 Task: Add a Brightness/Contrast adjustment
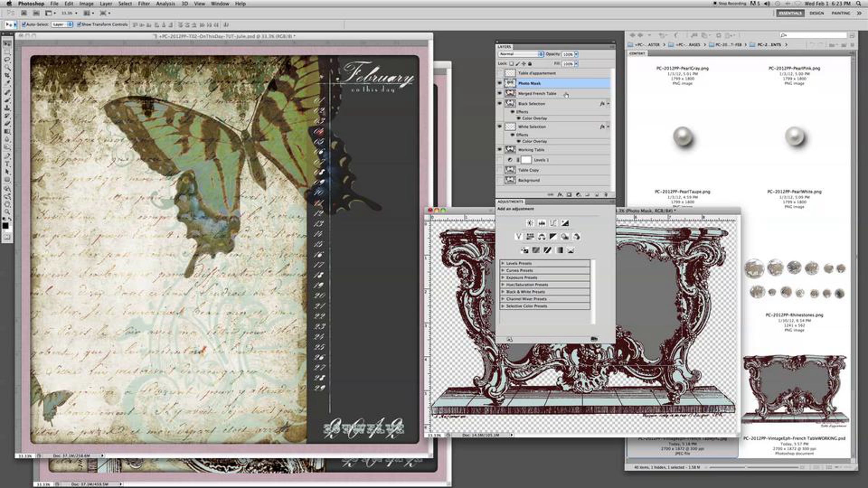[530, 223]
